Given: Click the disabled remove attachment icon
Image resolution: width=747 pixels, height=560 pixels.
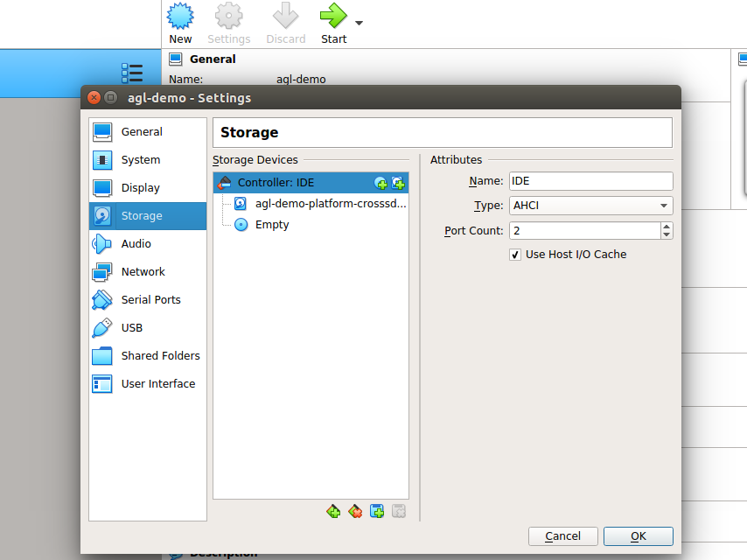Looking at the screenshot, I should tap(399, 512).
